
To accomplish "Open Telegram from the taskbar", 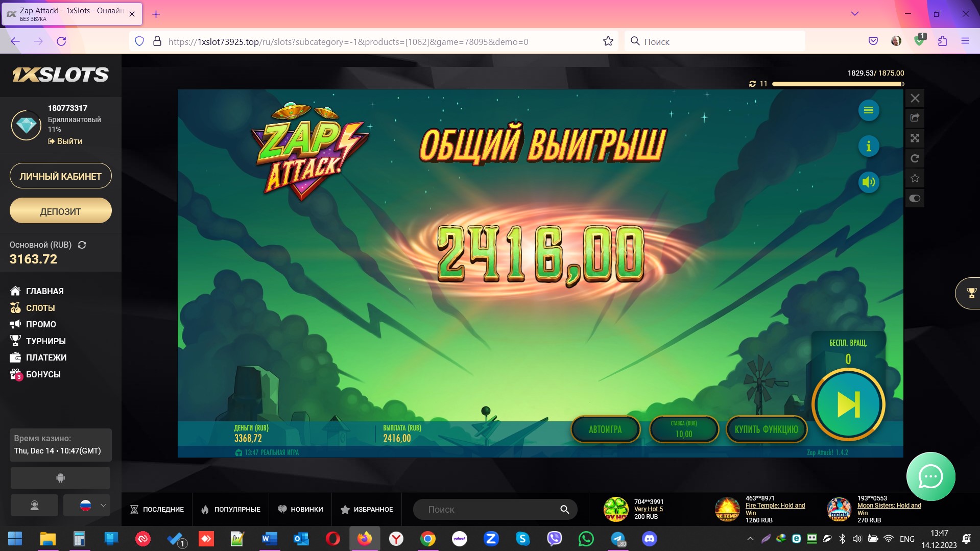I will pos(618,539).
